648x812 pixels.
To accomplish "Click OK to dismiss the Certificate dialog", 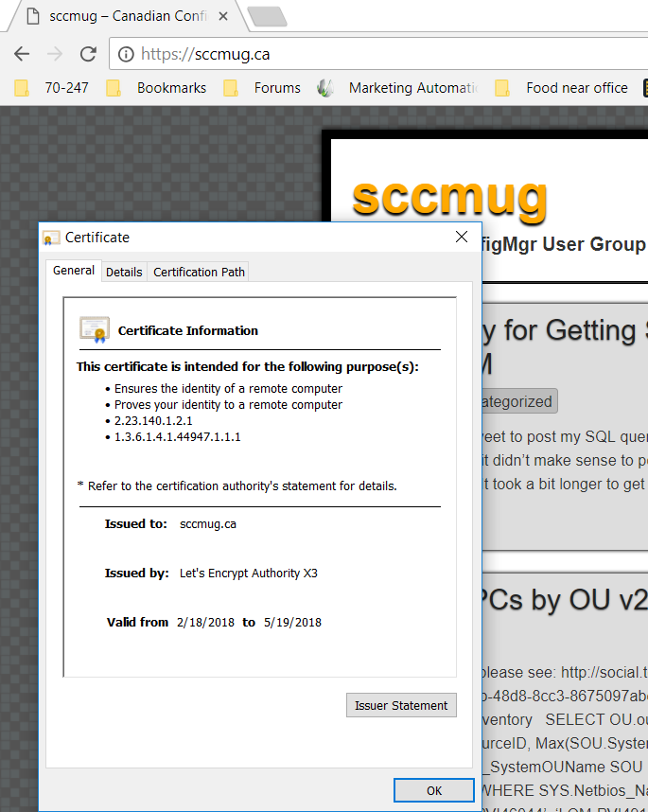I will (x=433, y=791).
